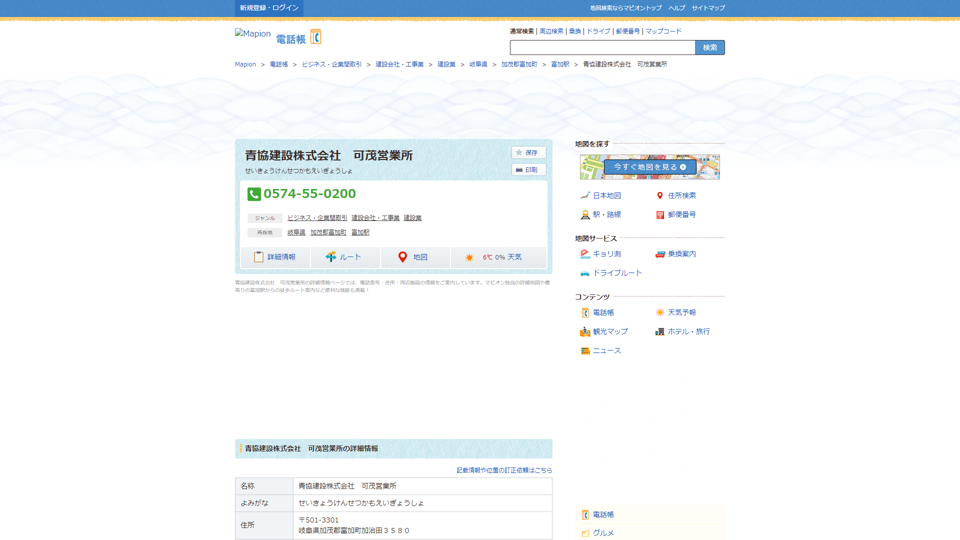Click the green phone icon beside 0574-55-0200
This screenshot has width=960, height=540.
[x=254, y=194]
